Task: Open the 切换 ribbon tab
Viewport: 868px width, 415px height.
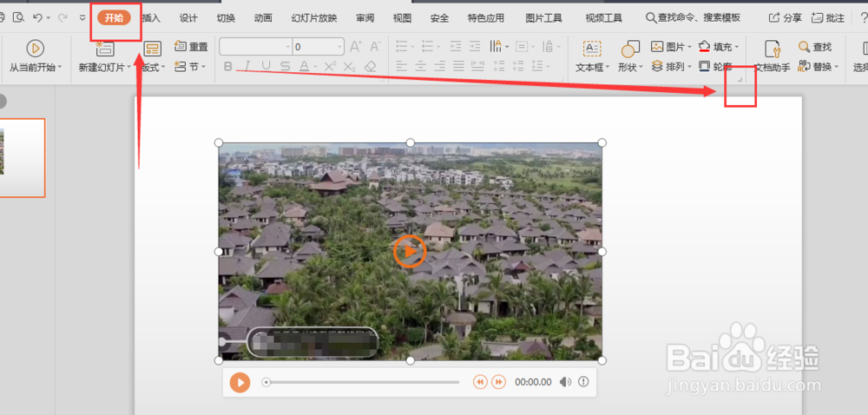Action: coord(226,17)
